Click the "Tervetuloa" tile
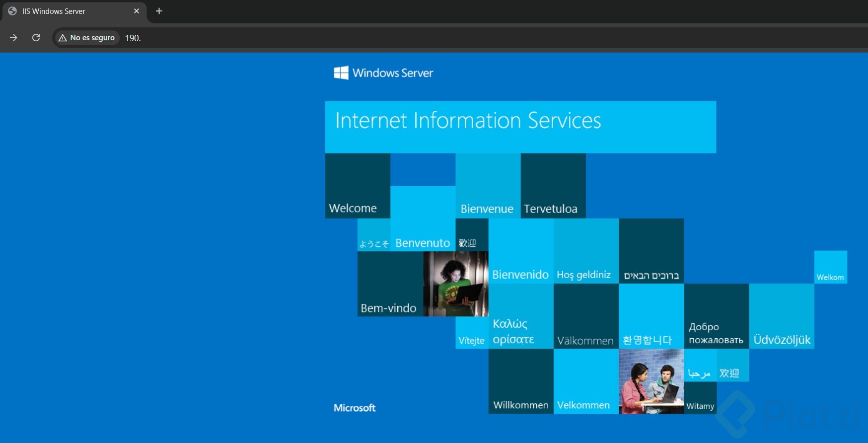Image resolution: width=868 pixels, height=443 pixels. point(553,186)
